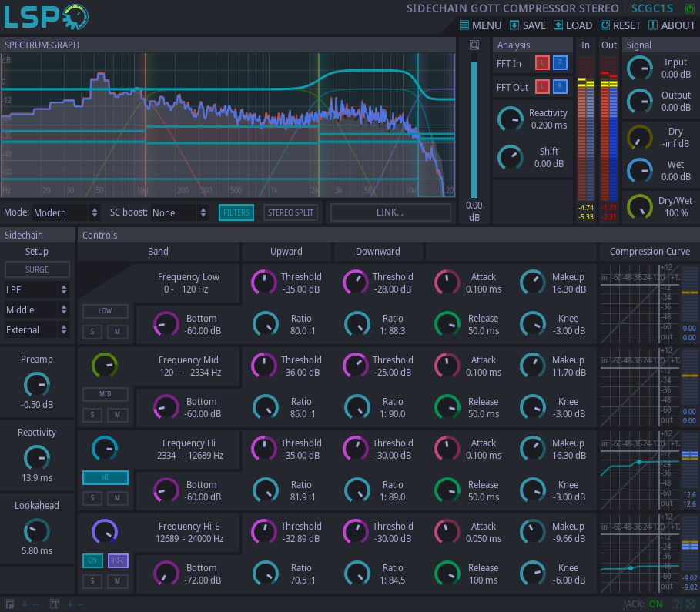This screenshot has height=612, width=700.
Task: Click the Preamp knob
Action: click(37, 385)
